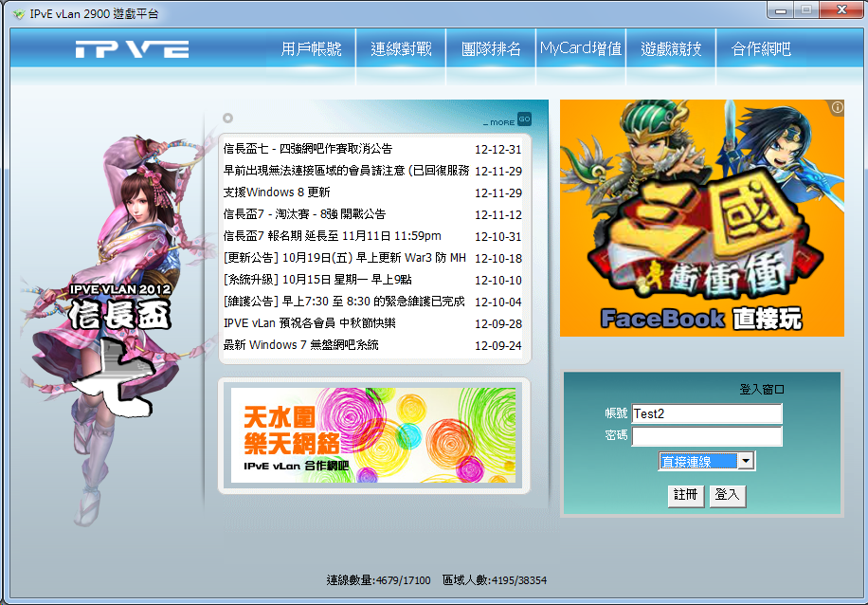Image resolution: width=868 pixels, height=605 pixels.
Task: Click the 登入 login button
Action: click(x=728, y=495)
